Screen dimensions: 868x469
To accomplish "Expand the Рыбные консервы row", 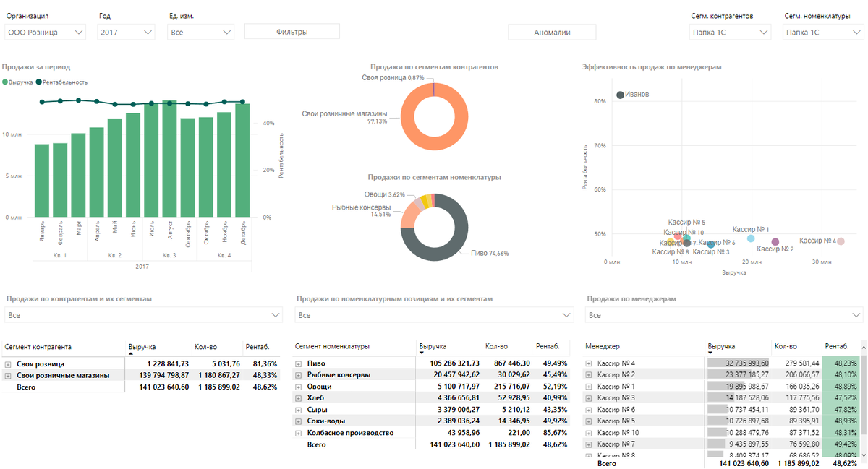I will tap(299, 375).
